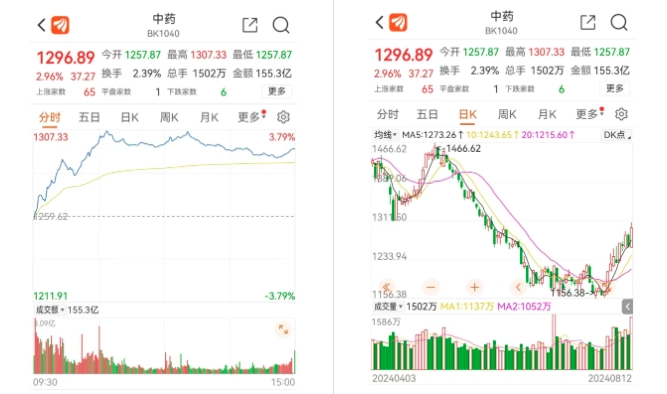Open the 成交额 dropdown in left panel
Screen dimensions: 667x394
[x=50, y=310]
